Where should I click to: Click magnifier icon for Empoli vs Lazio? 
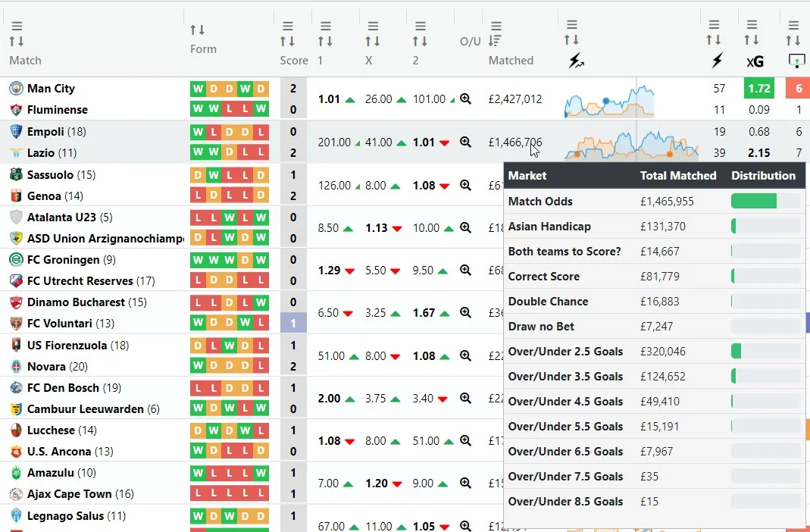click(466, 142)
